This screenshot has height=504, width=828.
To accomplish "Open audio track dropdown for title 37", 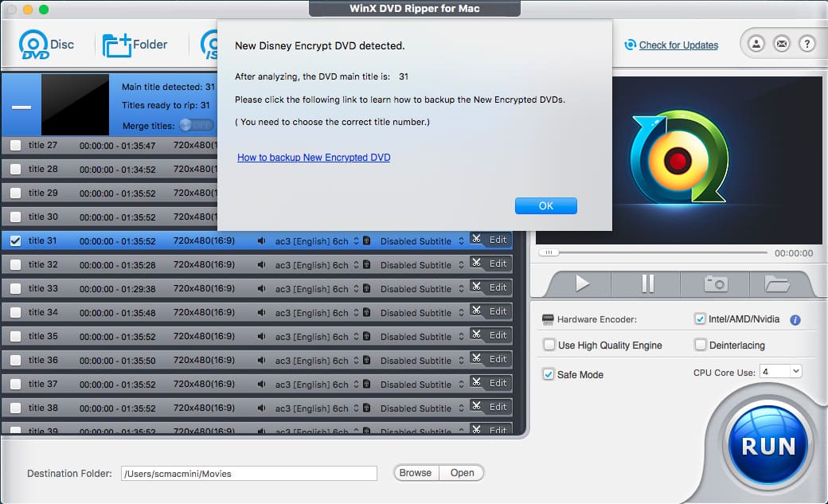I will tap(356, 384).
